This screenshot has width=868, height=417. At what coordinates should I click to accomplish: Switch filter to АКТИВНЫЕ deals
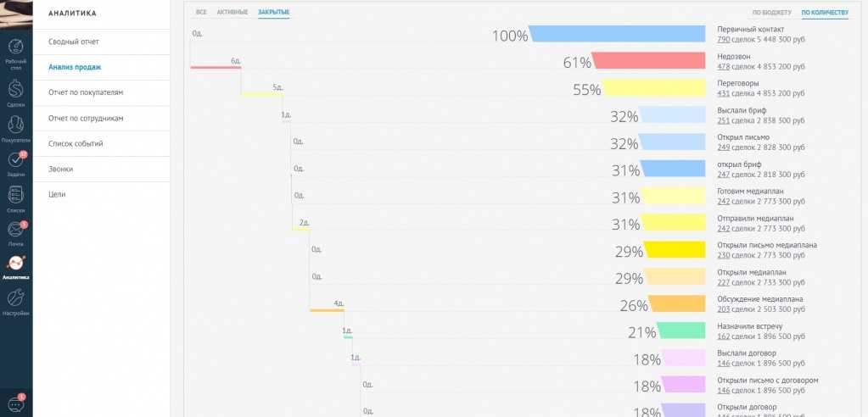coord(232,13)
